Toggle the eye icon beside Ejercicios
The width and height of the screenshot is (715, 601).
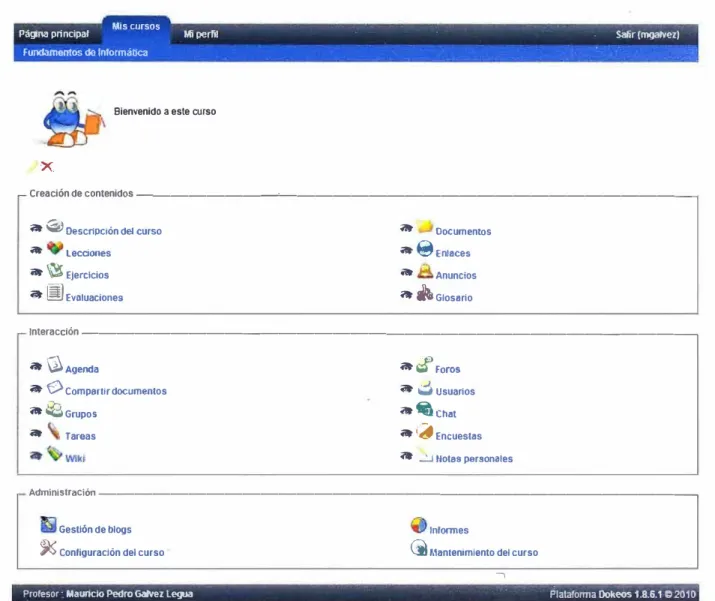point(36,272)
